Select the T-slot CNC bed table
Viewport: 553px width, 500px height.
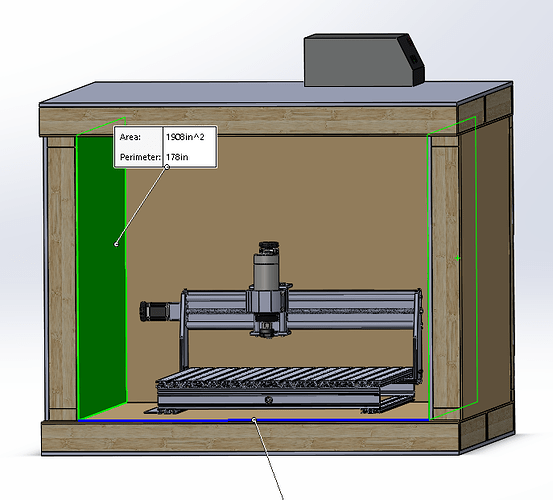tap(284, 378)
